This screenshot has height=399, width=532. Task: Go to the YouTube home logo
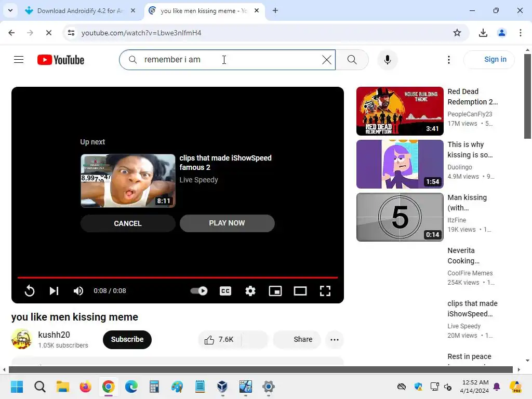[61, 60]
